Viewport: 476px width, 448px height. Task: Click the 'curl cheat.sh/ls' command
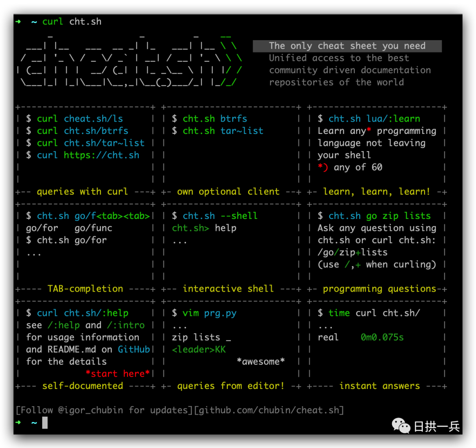pyautogui.click(x=80, y=119)
